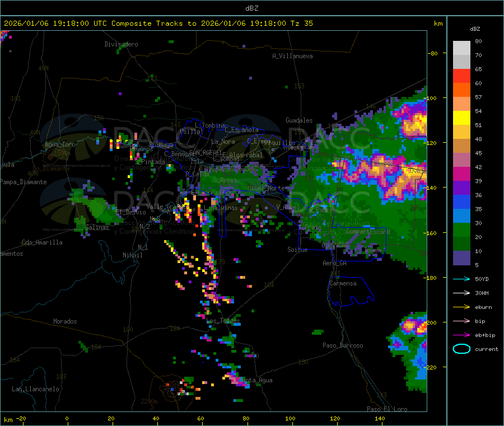This screenshot has width=504, height=426.
Task: Click the 'A_Villanueva' map label
Action: coord(292,56)
